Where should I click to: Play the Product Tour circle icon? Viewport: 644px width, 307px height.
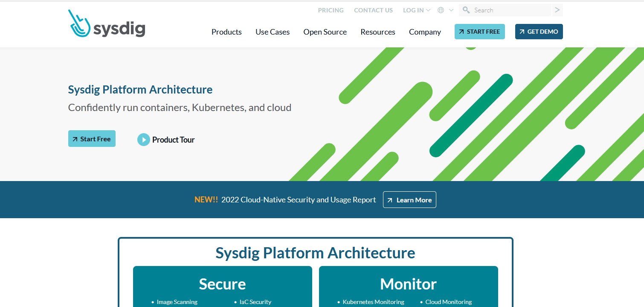pyautogui.click(x=144, y=140)
